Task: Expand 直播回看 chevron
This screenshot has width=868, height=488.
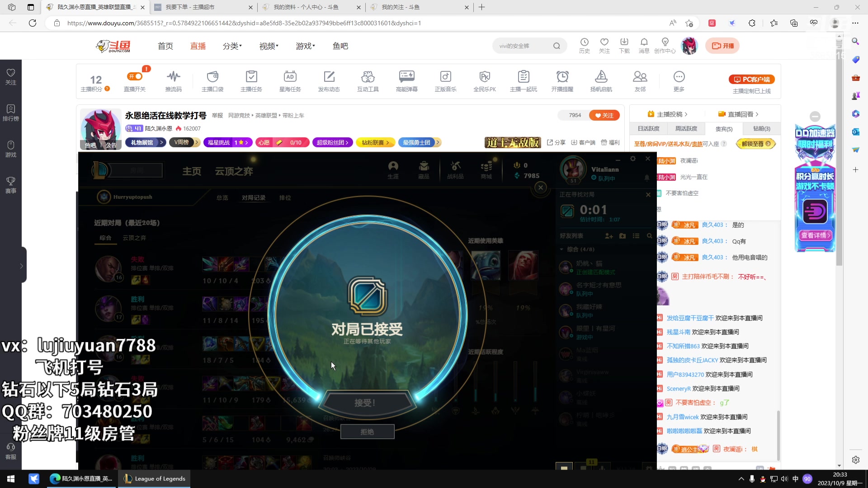Action: point(757,114)
